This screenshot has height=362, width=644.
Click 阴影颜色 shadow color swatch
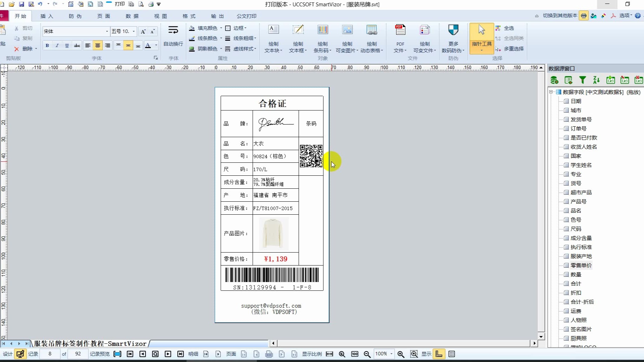pos(192,49)
